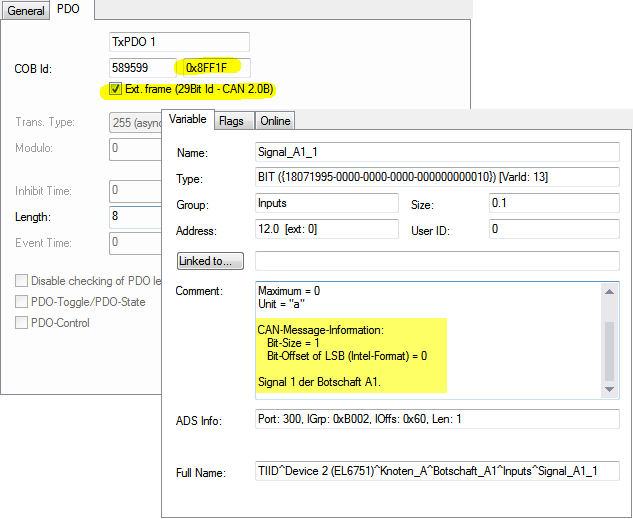This screenshot has width=633, height=519.
Task: Click the Name field Signal_A1_1
Action: 437,152
